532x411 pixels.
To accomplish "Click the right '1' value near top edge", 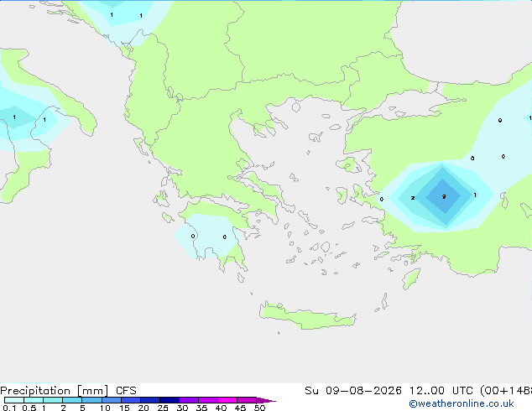I will [x=141, y=16].
